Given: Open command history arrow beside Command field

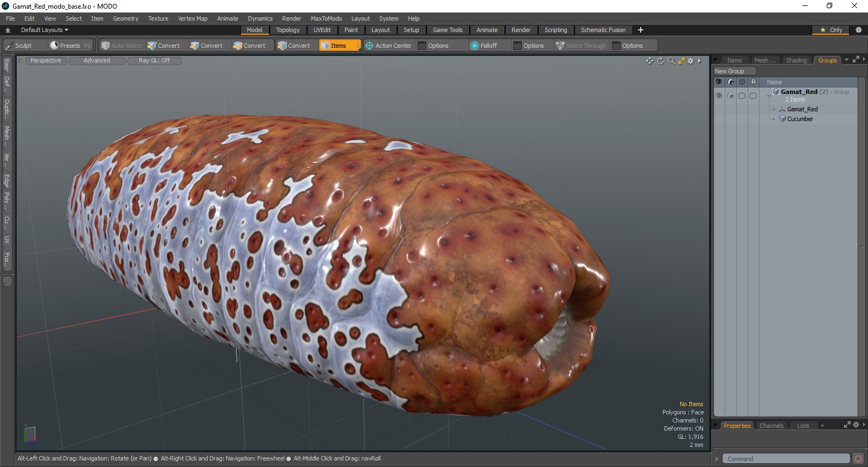Looking at the screenshot, I should pyautogui.click(x=716, y=459).
